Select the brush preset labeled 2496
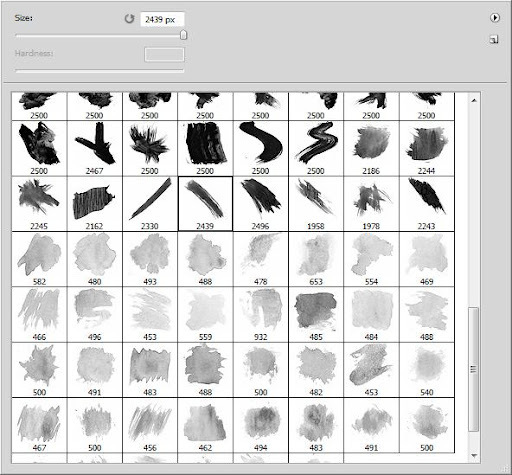 (261, 204)
